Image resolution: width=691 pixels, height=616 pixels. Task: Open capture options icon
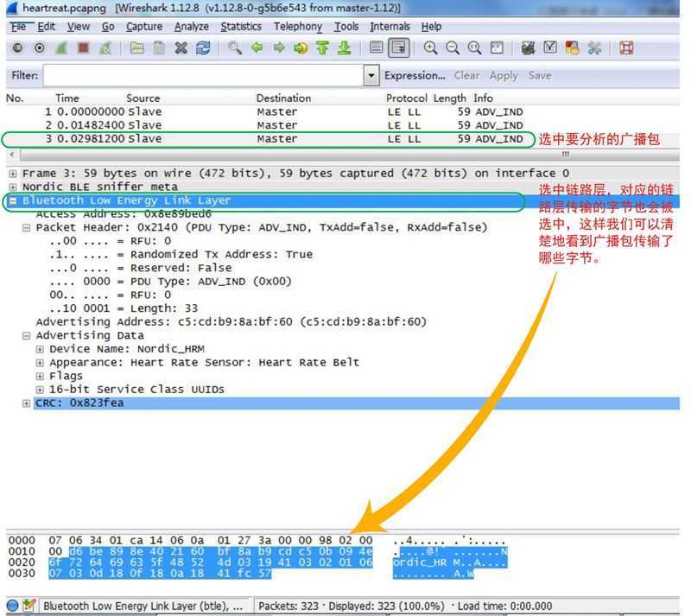40,48
